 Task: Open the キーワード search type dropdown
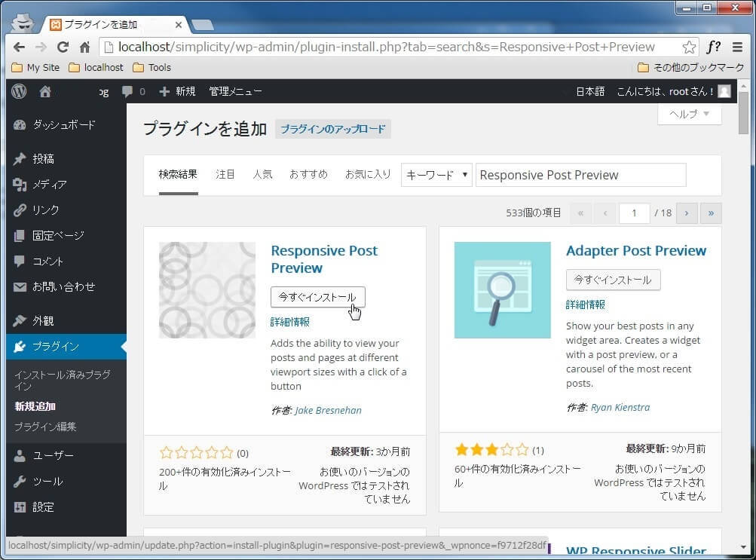(x=436, y=175)
